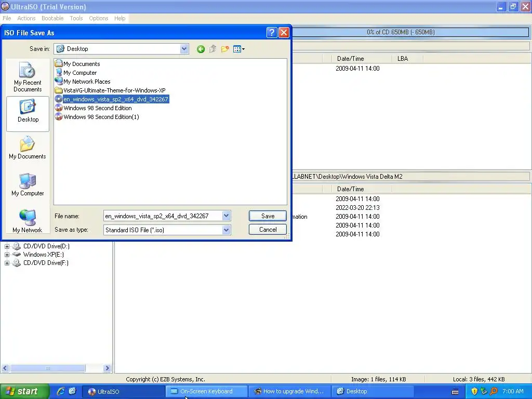Image resolution: width=532 pixels, height=399 pixels.
Task: Click Show Desktop quick launch icon
Action: 72,391
